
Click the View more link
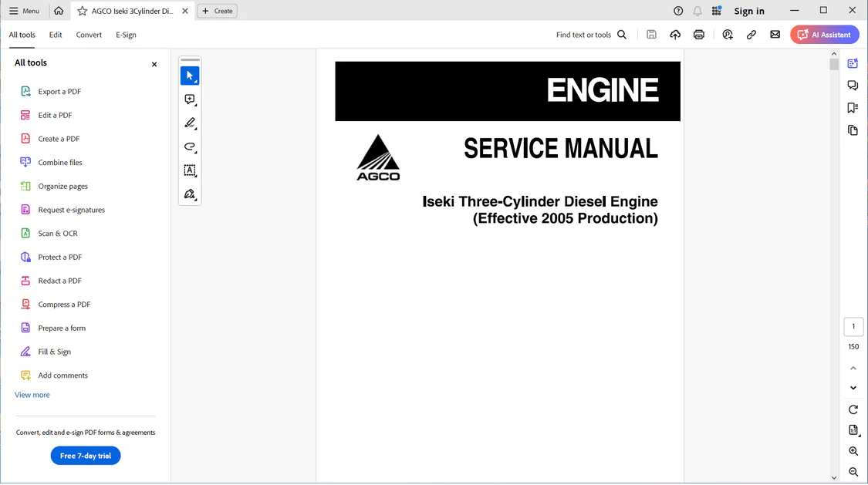32,395
